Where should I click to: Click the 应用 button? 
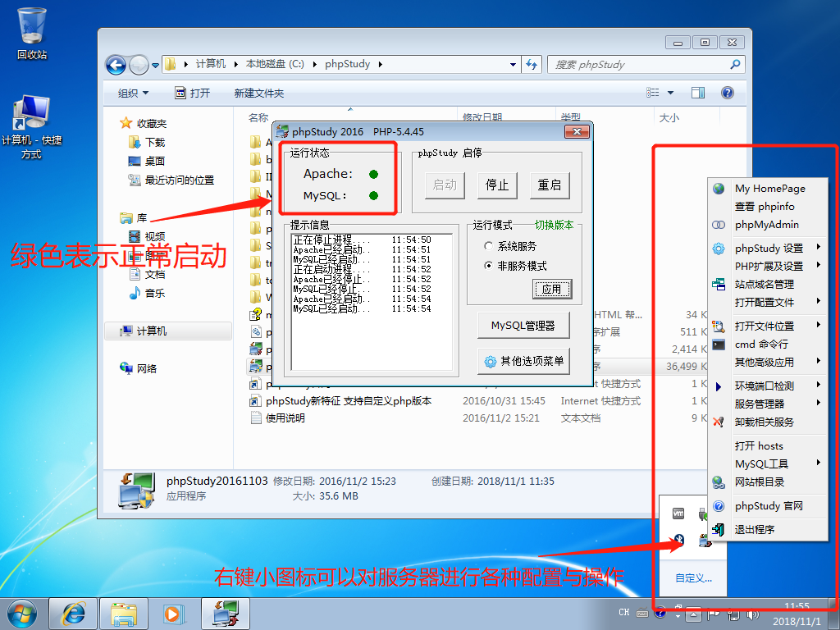click(552, 290)
